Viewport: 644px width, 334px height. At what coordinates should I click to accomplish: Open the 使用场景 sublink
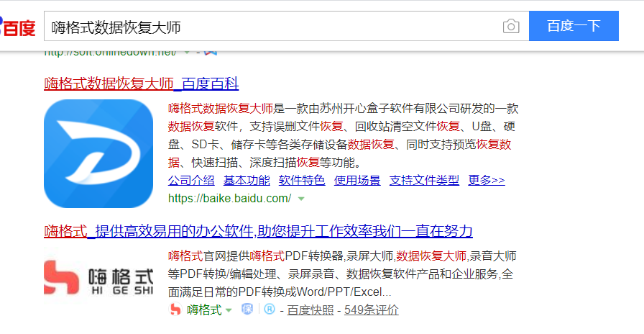tap(357, 180)
